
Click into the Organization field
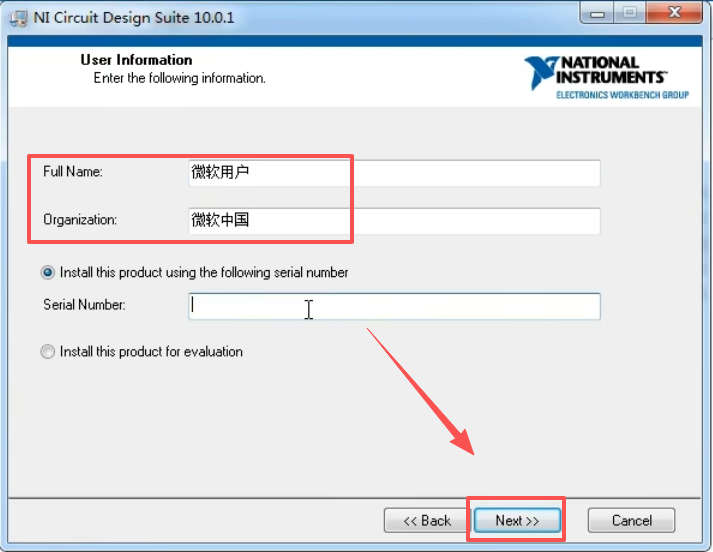(x=394, y=221)
